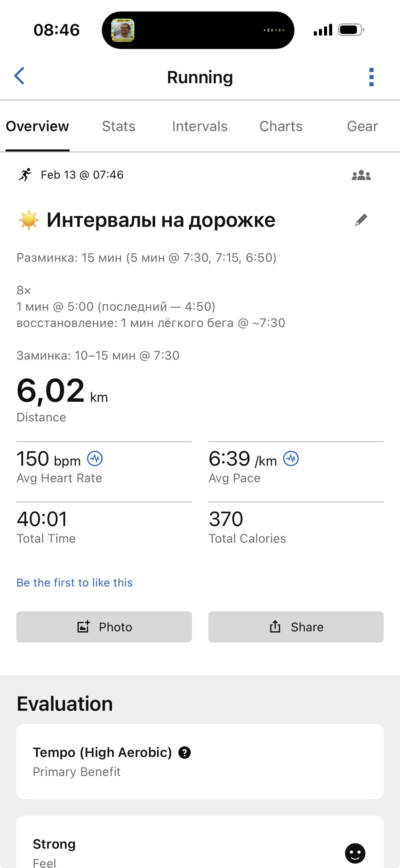Open the Gear tab
Screen dimensions: 400x868
pyautogui.click(x=362, y=126)
